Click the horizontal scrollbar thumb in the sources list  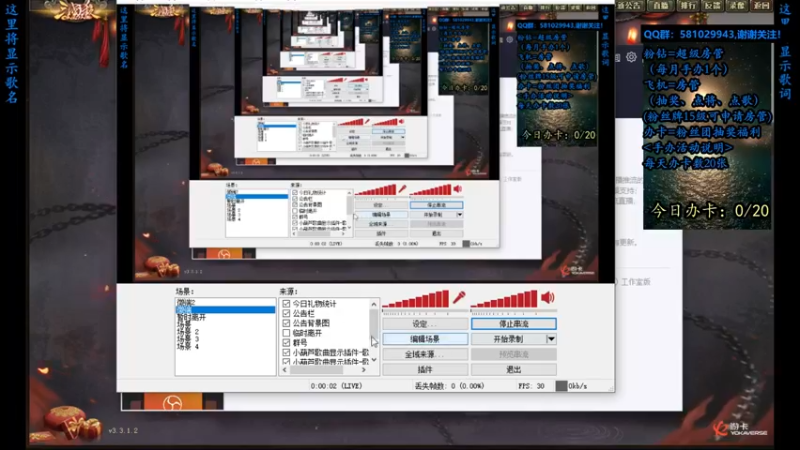pyautogui.click(x=316, y=370)
